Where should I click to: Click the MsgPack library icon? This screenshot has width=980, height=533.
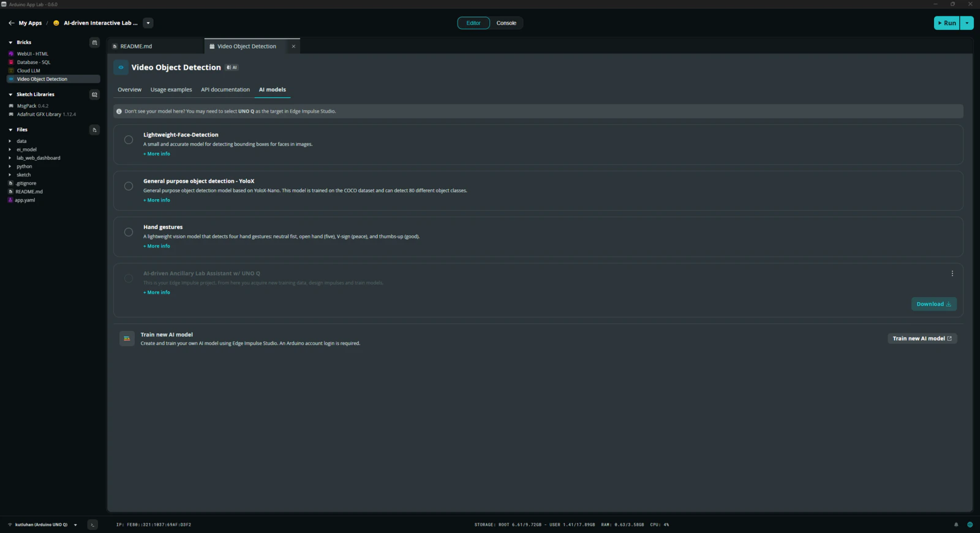(x=11, y=106)
